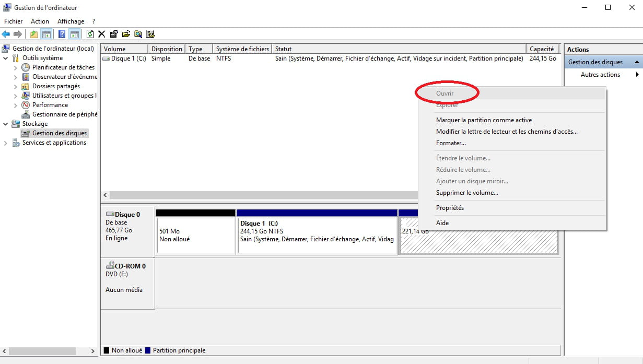This screenshot has width=643, height=364.
Task: Click the blue Back arrow toolbar icon
Action: click(x=6, y=34)
